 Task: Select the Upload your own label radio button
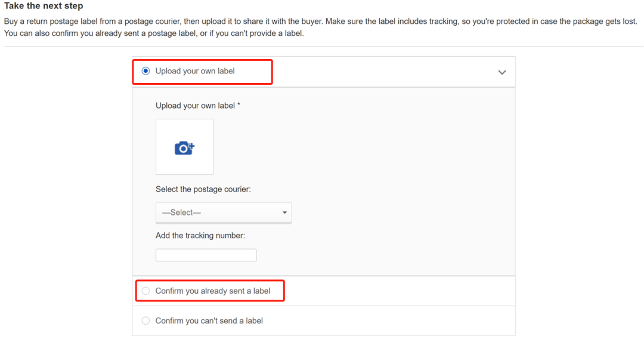coord(146,71)
